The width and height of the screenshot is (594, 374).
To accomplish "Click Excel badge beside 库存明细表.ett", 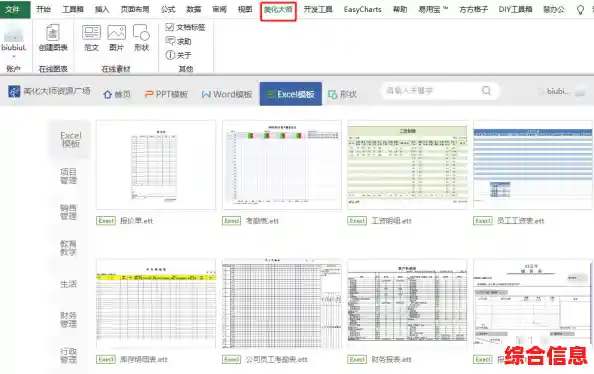I will [106, 359].
